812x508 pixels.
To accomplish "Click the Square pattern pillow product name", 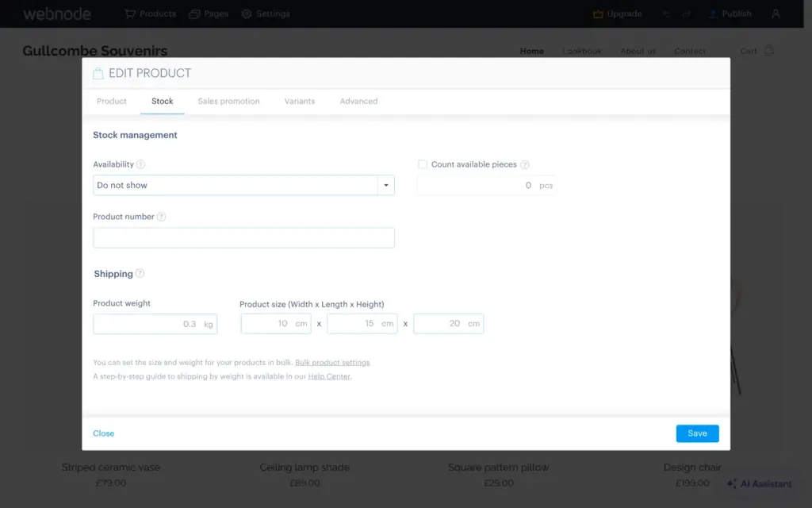I will (498, 467).
